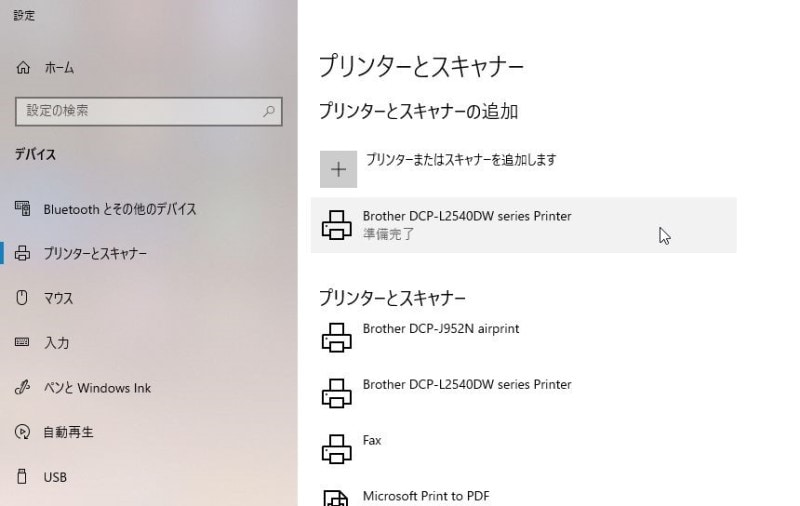Select プリンターとスキャナー in the sidebar
The width and height of the screenshot is (800, 506).
pyautogui.click(x=95, y=254)
